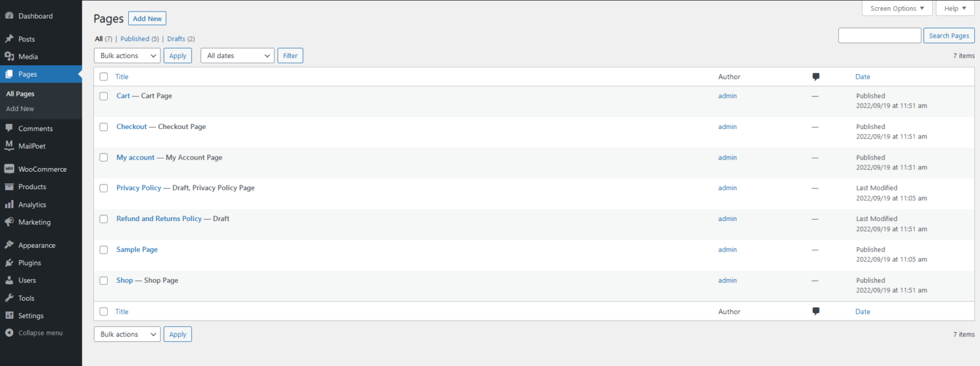Open the top Bulk actions dropdown
This screenshot has height=366, width=980.
127,56
